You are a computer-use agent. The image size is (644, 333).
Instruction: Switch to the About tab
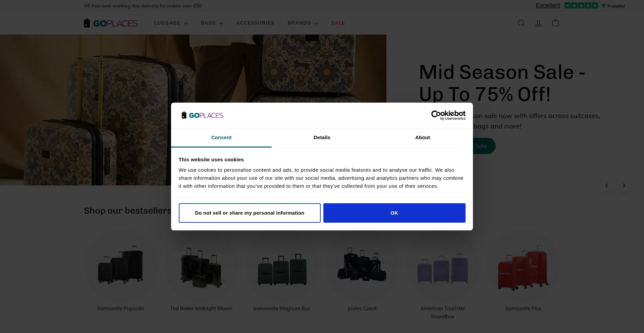(422, 137)
